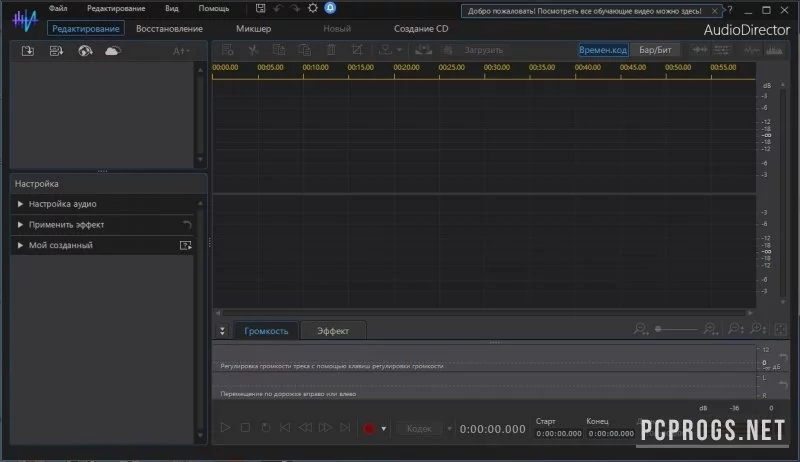
Task: Open the Редактирование menu in menu bar
Action: (116, 8)
